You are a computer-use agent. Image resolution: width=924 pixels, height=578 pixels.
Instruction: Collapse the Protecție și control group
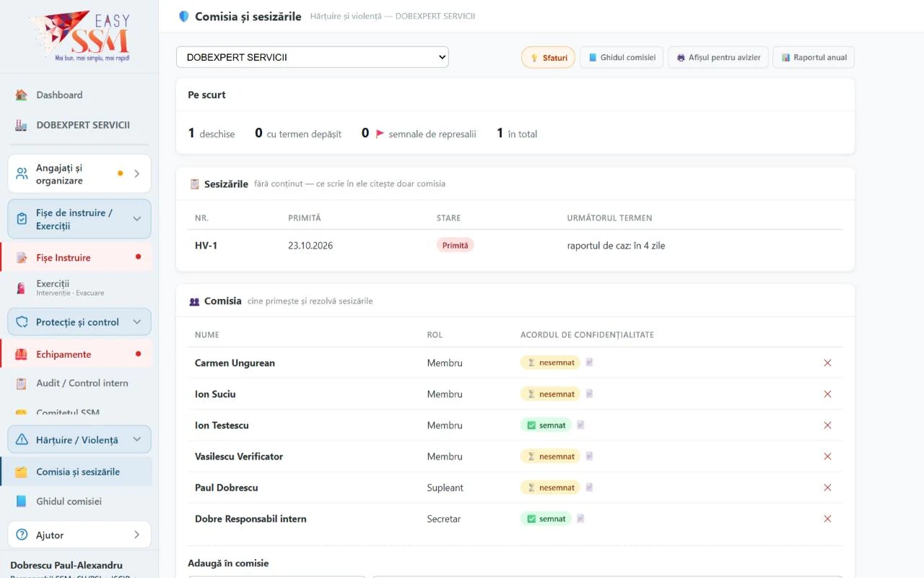click(x=79, y=322)
